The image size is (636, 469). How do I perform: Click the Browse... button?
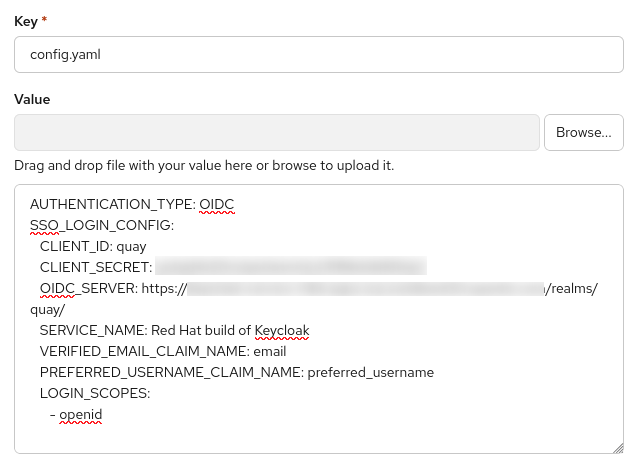pyautogui.click(x=583, y=132)
